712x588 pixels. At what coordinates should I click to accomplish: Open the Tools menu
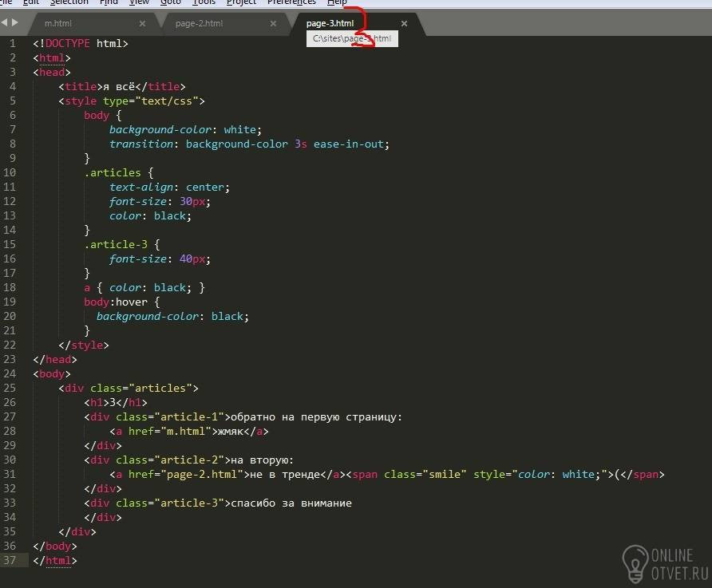[204, 2]
